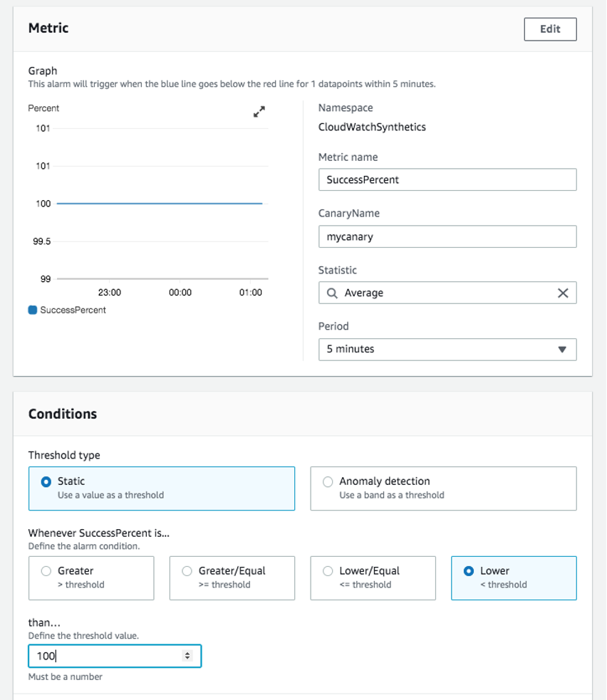Viewport: 607px width, 700px height.
Task: Click the Metric name field
Action: click(447, 179)
